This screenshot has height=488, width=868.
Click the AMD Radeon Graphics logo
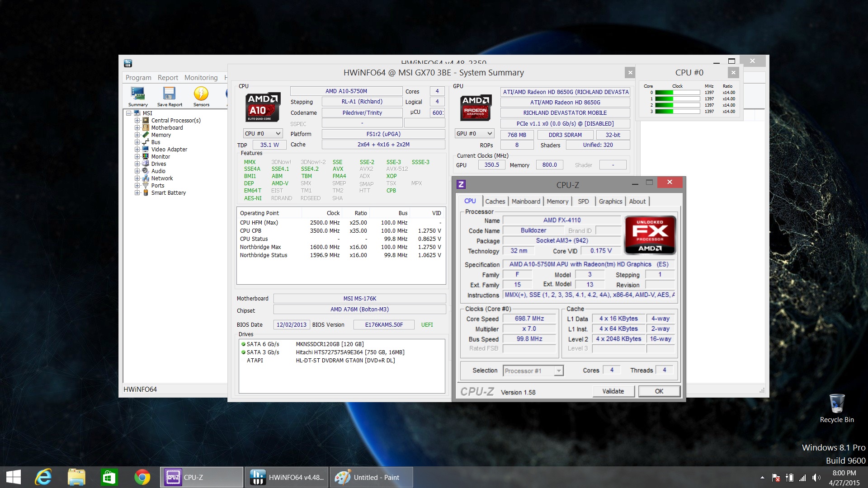pyautogui.click(x=476, y=108)
